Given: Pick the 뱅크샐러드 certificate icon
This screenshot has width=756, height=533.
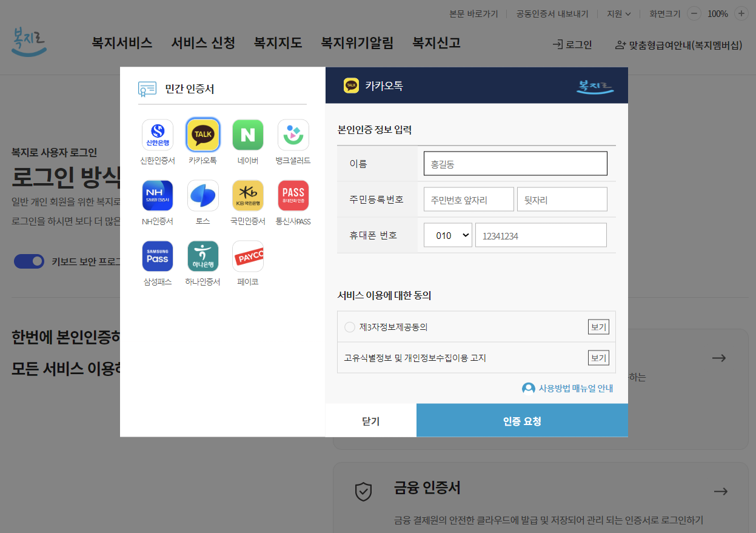Looking at the screenshot, I should [293, 135].
